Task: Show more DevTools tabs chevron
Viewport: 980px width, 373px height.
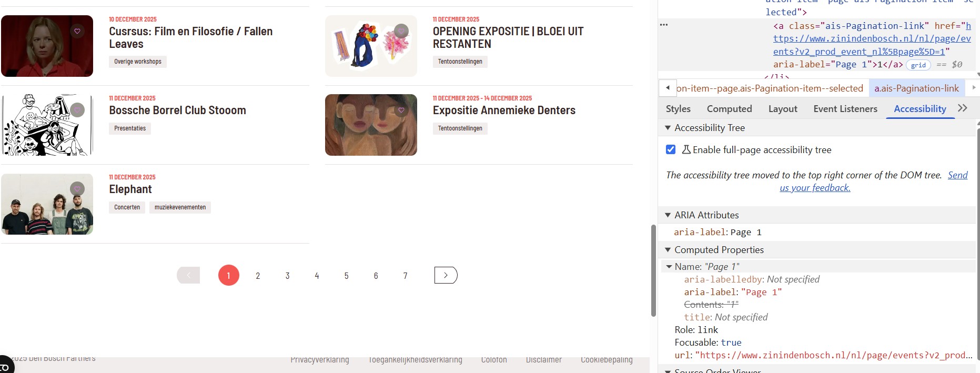Action: 963,108
